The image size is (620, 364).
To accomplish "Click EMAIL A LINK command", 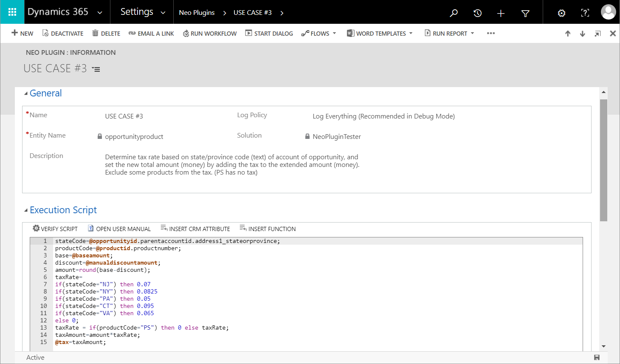I will [151, 33].
